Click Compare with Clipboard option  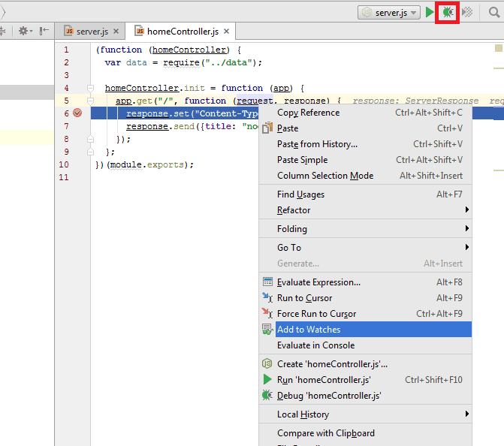coord(325,433)
